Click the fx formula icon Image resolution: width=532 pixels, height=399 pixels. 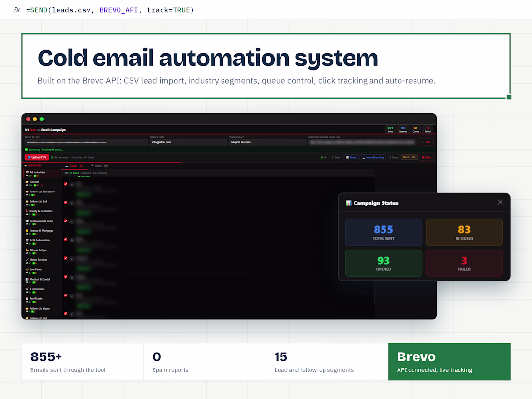coord(17,10)
